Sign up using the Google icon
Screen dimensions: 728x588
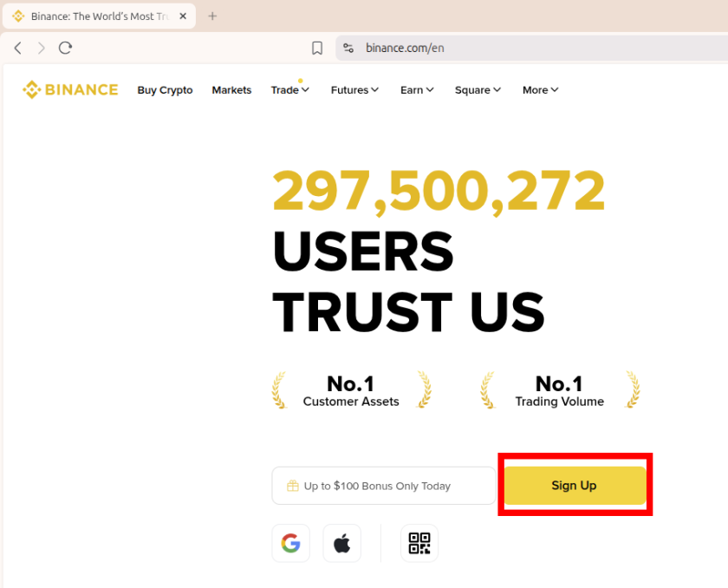click(290, 543)
